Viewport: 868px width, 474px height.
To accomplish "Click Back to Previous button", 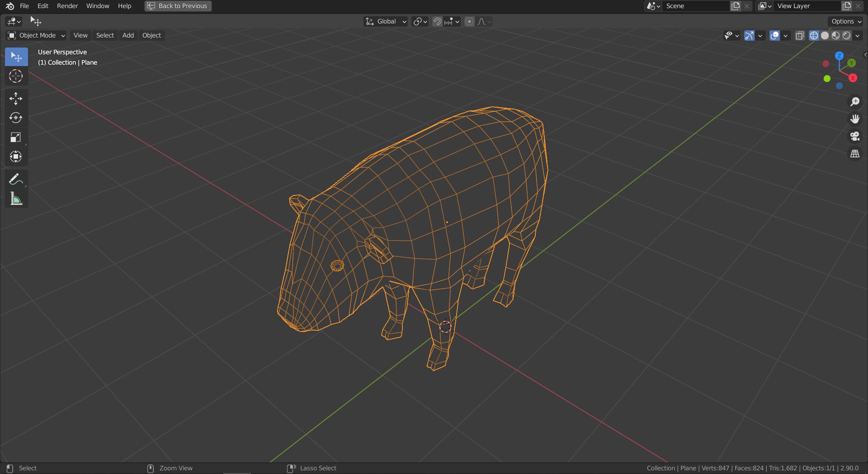I will click(x=178, y=6).
